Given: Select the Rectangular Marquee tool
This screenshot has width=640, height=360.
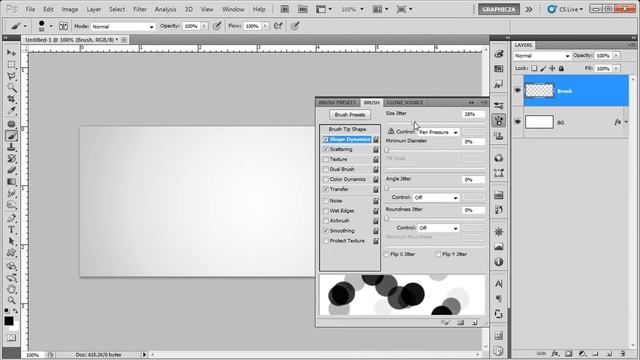Looking at the screenshot, I should (x=11, y=64).
